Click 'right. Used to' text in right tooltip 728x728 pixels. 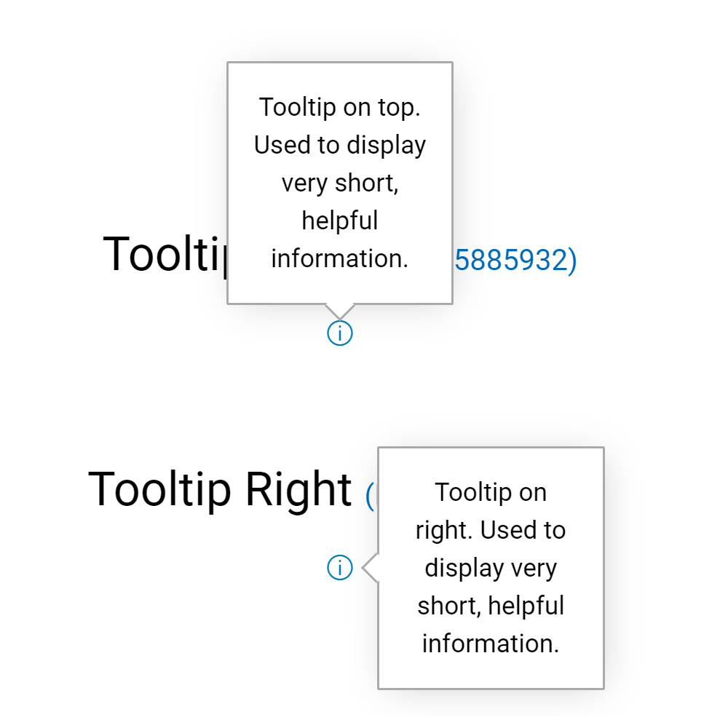pos(491,530)
